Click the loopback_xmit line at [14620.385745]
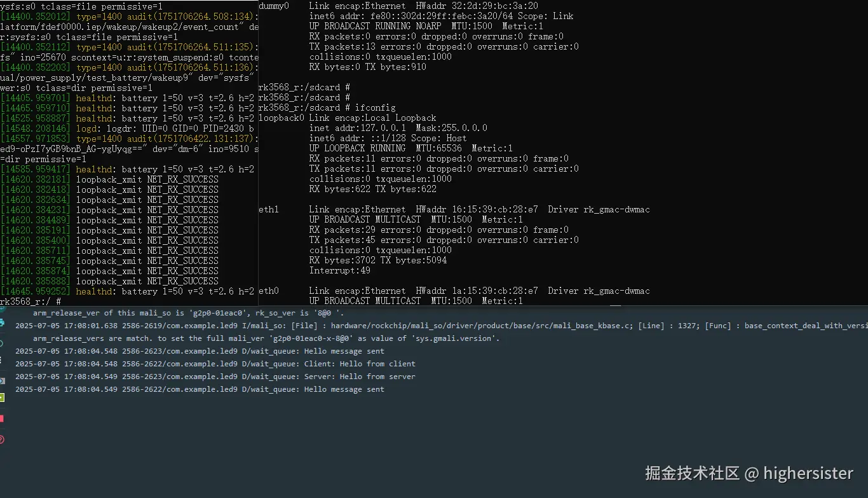The image size is (868, 498). (109, 261)
